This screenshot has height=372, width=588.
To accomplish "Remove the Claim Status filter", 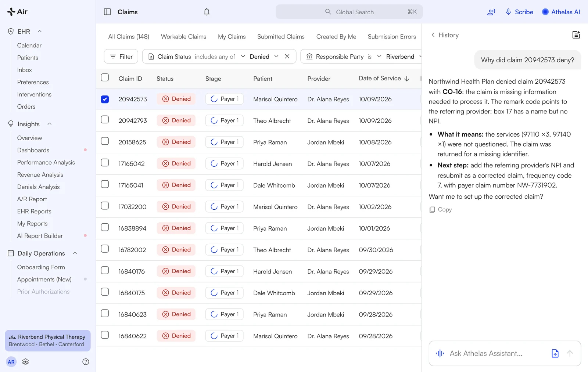I will [x=287, y=57].
